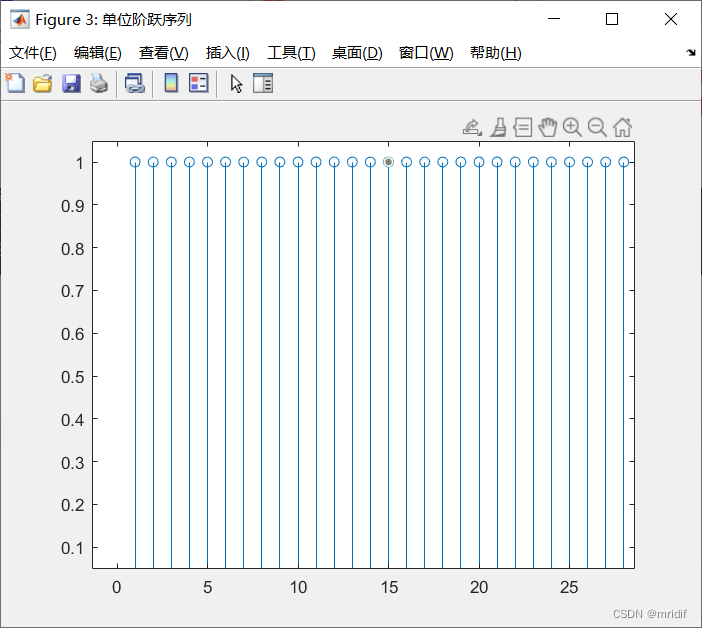Click the stem marker at x=10
This screenshot has height=628, width=702.
pos(298,162)
